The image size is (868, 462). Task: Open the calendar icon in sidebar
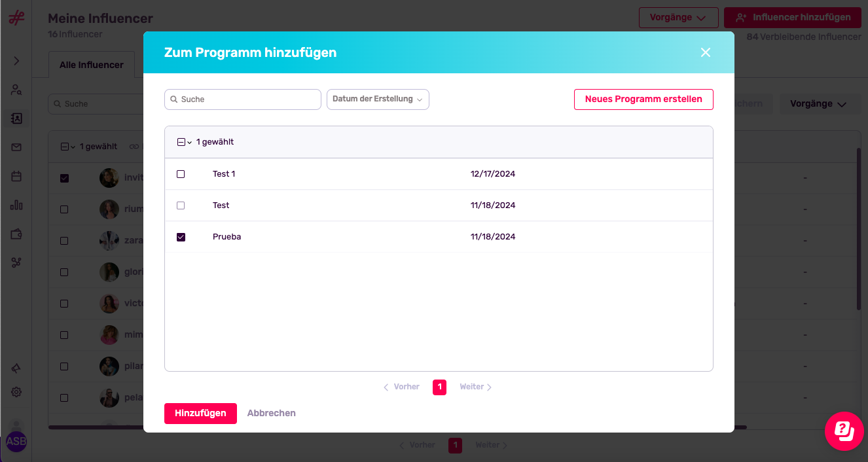[16, 176]
